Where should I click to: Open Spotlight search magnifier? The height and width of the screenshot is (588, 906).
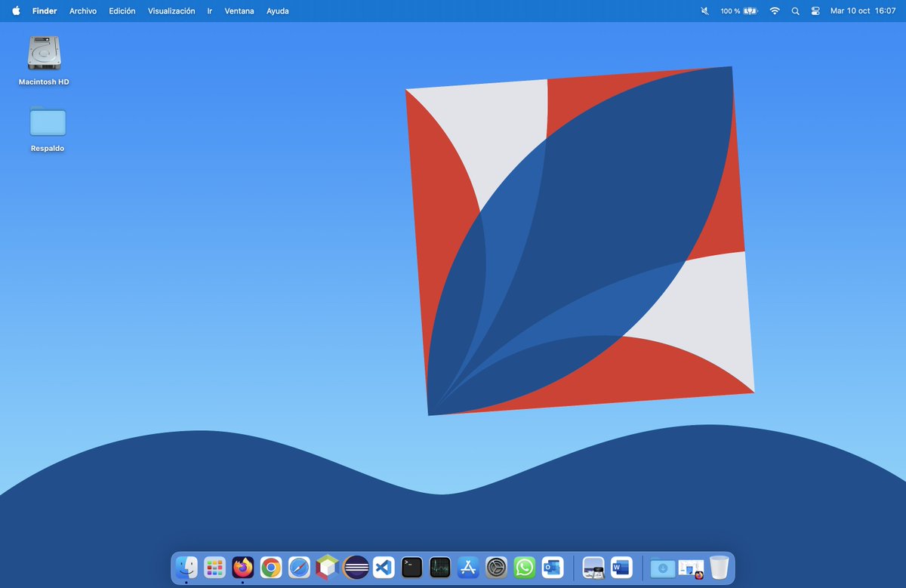click(795, 11)
